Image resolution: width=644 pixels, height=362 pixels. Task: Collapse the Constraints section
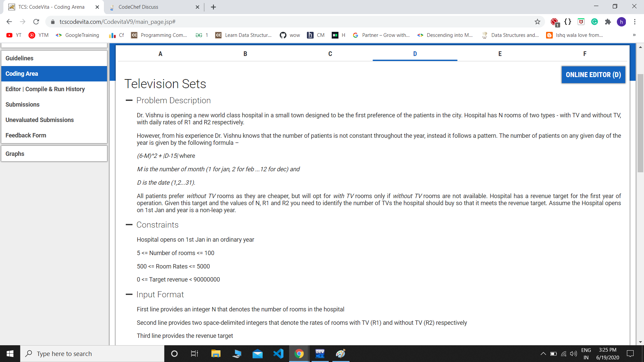129,225
